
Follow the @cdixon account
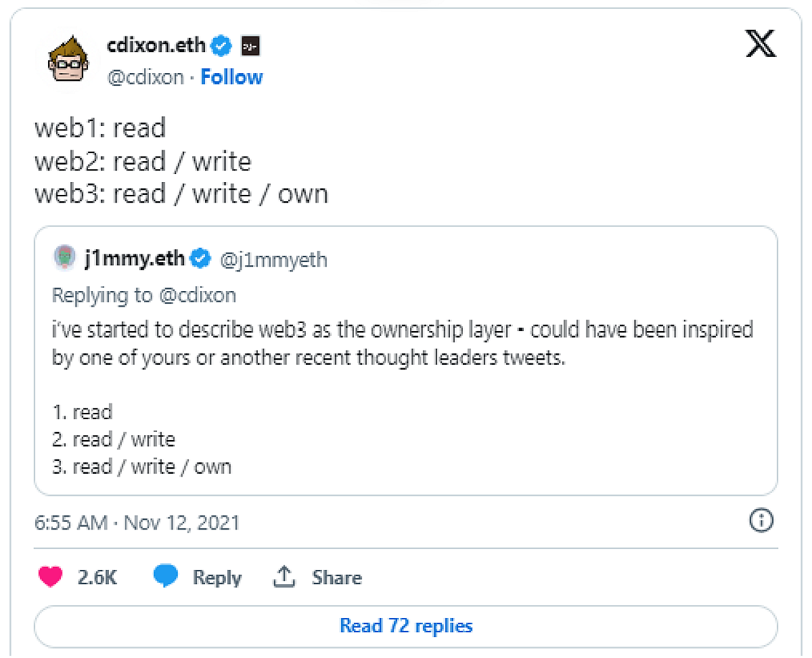pos(231,77)
